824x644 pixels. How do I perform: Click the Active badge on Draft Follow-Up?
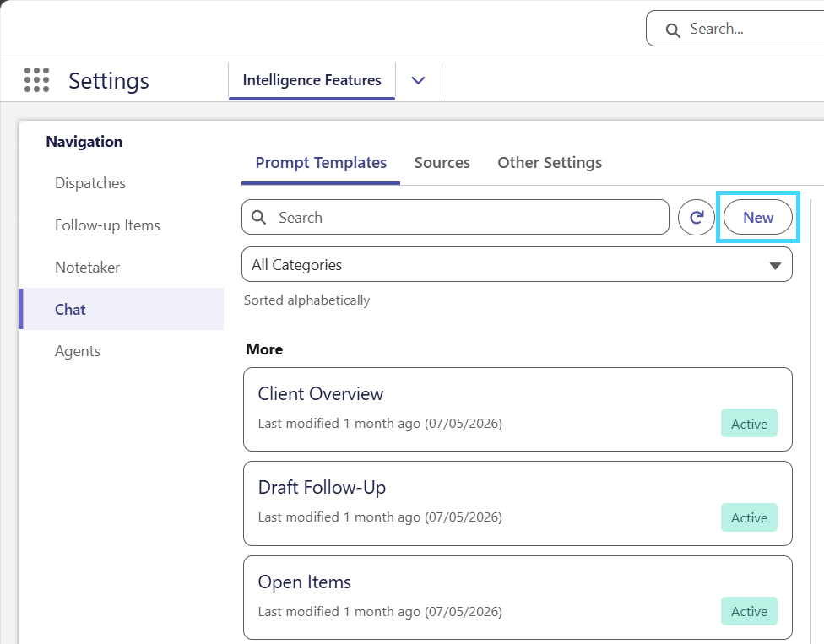pyautogui.click(x=749, y=517)
